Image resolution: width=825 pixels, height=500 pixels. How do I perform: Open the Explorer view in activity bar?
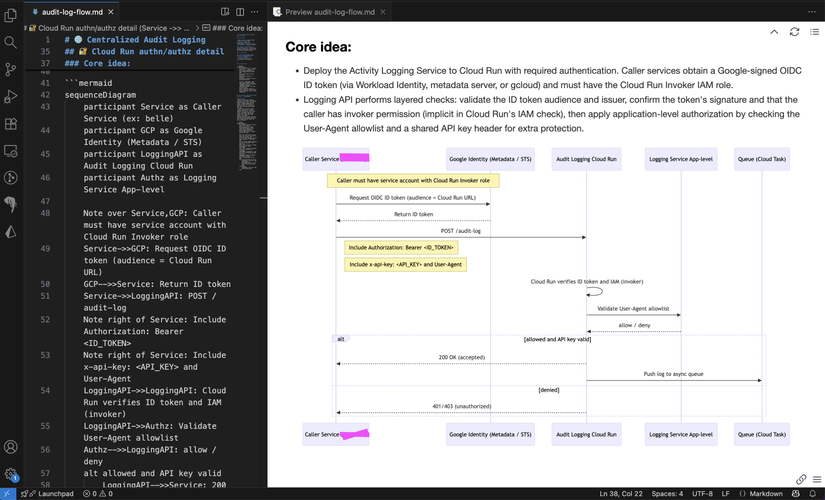(11, 15)
